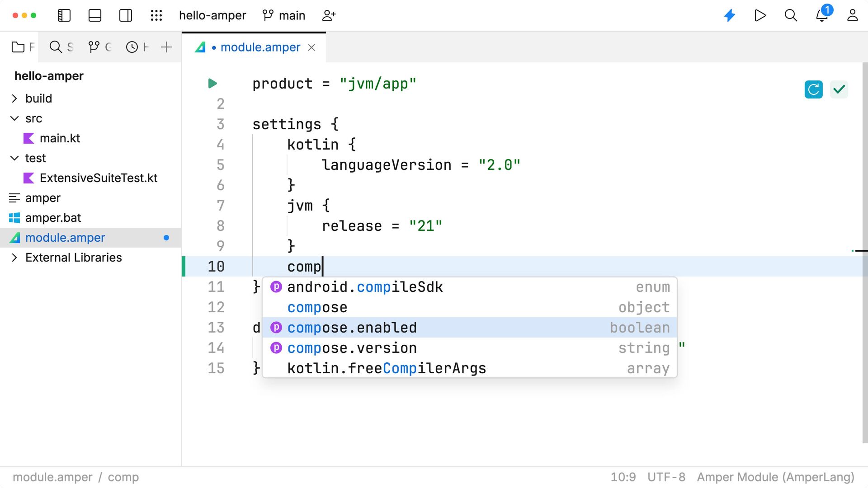Open the main branch selector
Image resolution: width=868 pixels, height=488 pixels.
284,15
